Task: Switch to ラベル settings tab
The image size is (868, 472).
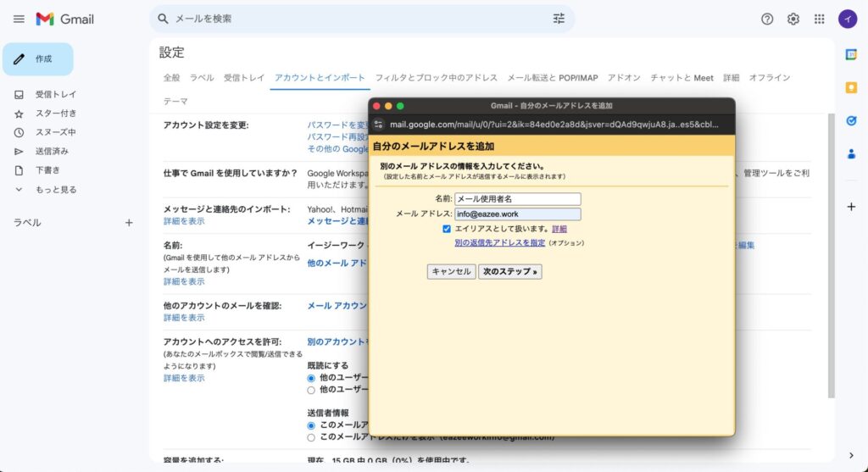Action: pos(202,77)
